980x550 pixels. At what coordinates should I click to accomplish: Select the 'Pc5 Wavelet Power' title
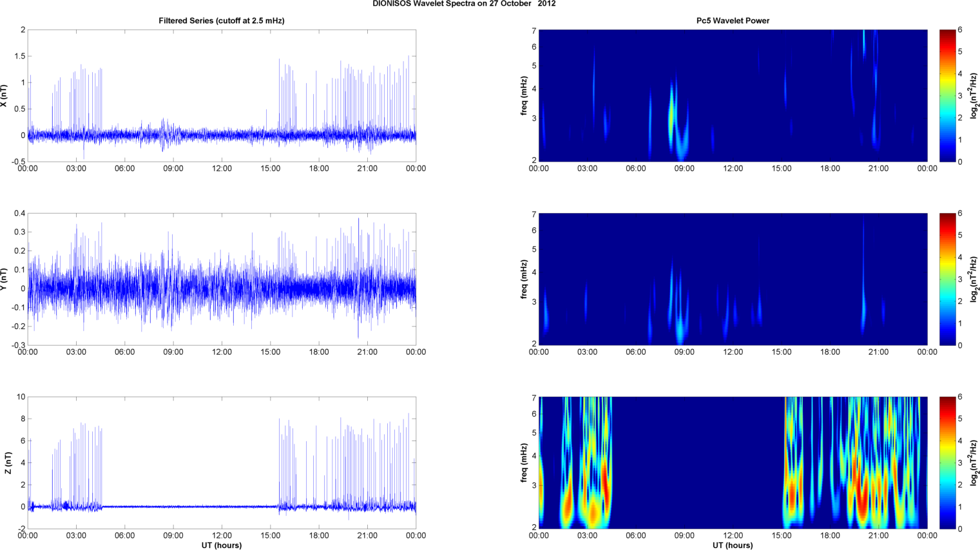point(733,21)
